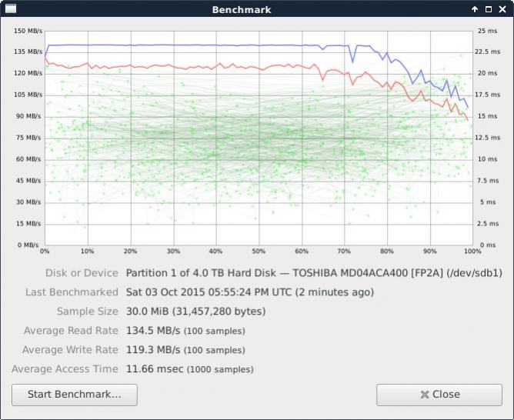Select the 134.5 MB/s average read rate value
This screenshot has width=514, height=420.
(x=153, y=331)
